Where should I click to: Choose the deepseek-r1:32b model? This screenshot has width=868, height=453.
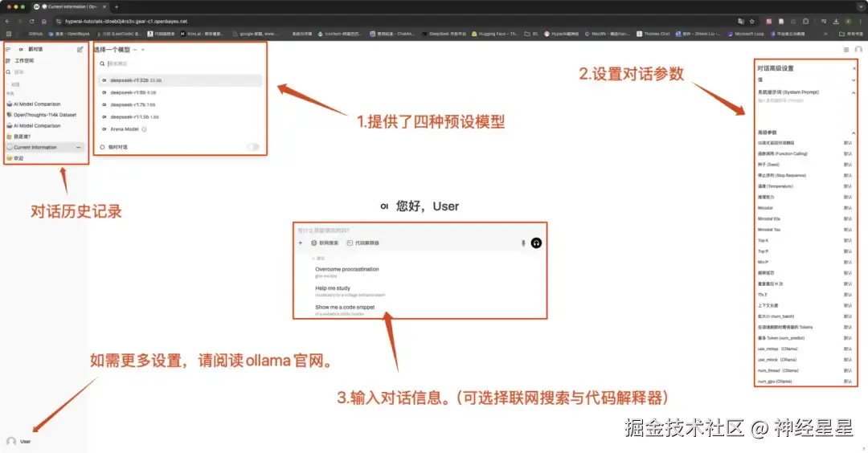coord(180,80)
